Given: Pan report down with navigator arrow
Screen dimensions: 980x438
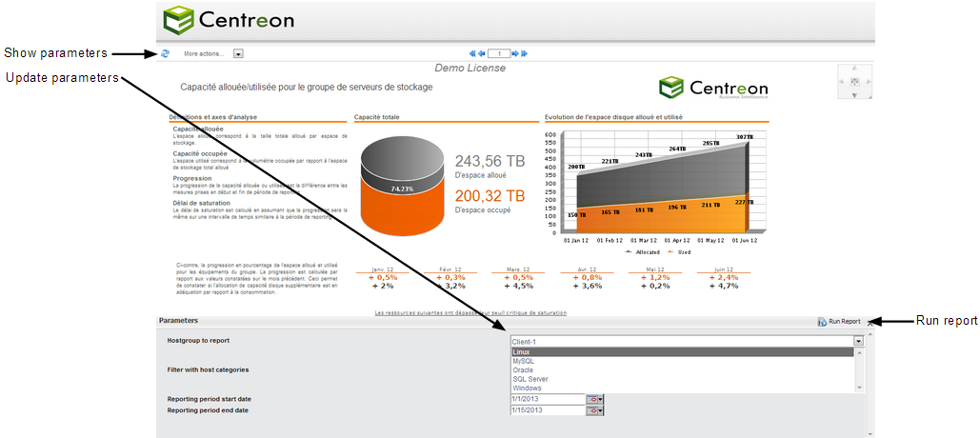Looking at the screenshot, I should (x=853, y=95).
